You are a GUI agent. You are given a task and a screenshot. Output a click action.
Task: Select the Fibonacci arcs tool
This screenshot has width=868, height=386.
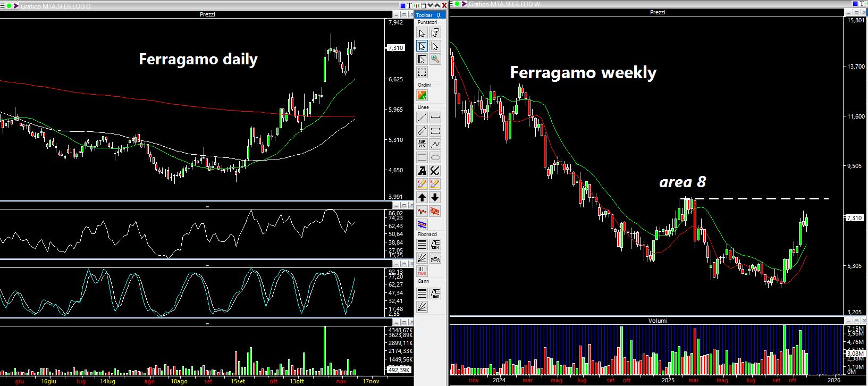[x=435, y=258]
